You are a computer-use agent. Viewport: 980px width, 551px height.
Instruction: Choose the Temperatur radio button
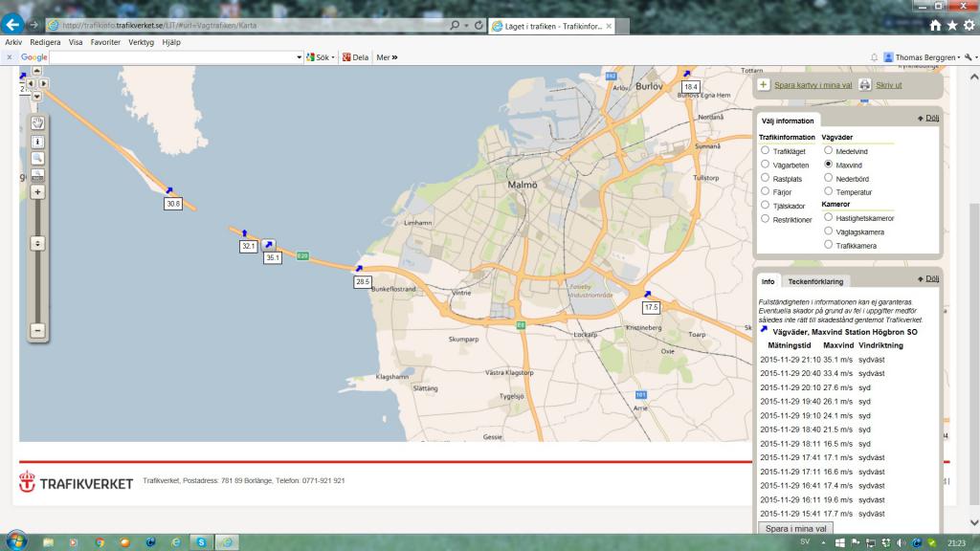828,191
